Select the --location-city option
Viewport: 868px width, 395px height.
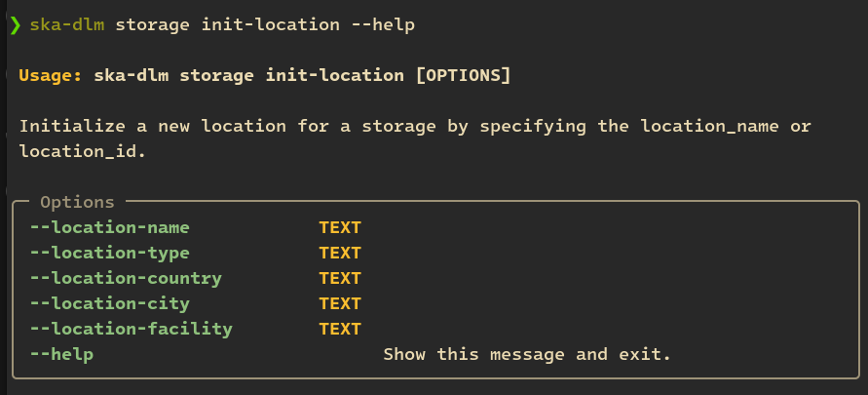(x=110, y=304)
